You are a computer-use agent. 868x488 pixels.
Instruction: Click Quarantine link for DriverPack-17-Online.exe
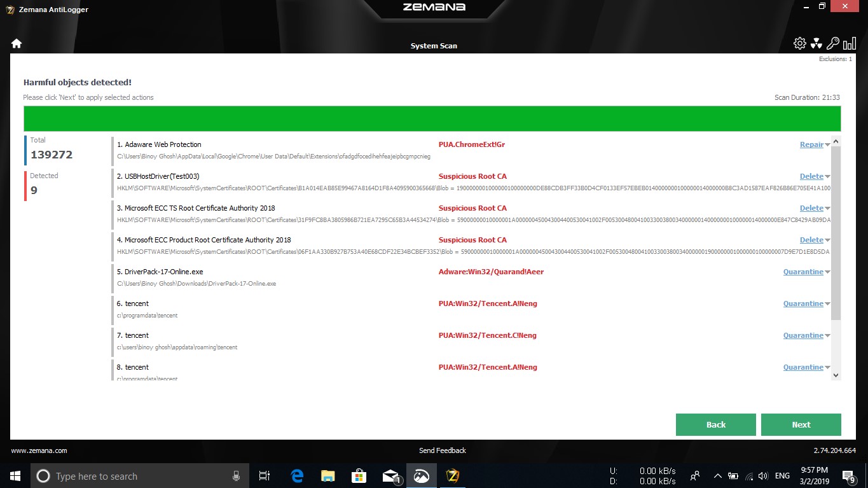[803, 272]
